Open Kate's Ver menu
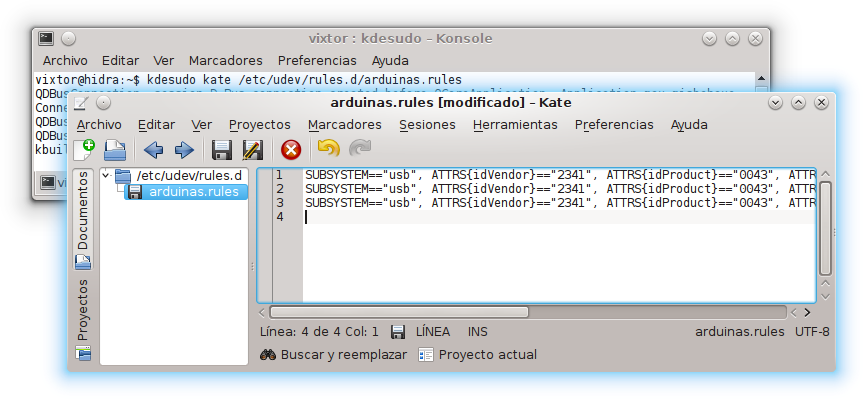 click(x=201, y=125)
